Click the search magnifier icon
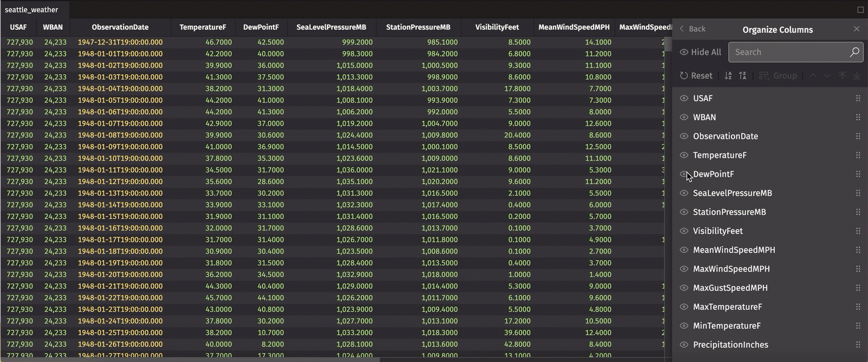Image resolution: width=868 pixels, height=362 pixels. [x=854, y=53]
